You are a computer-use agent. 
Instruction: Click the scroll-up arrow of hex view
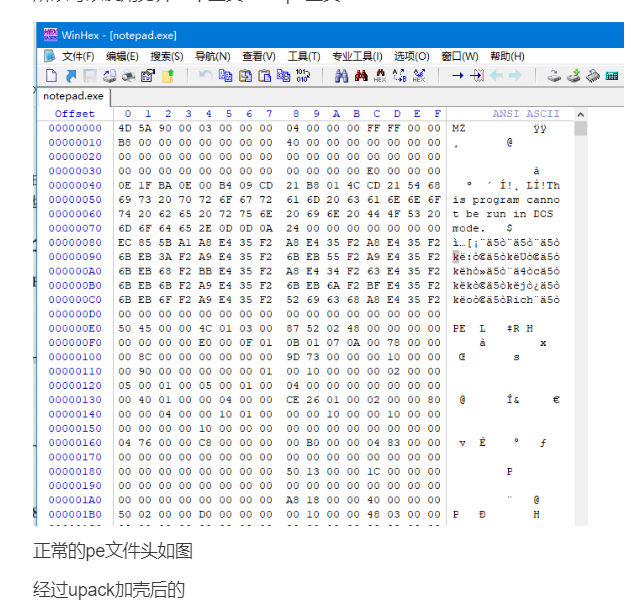[x=581, y=114]
